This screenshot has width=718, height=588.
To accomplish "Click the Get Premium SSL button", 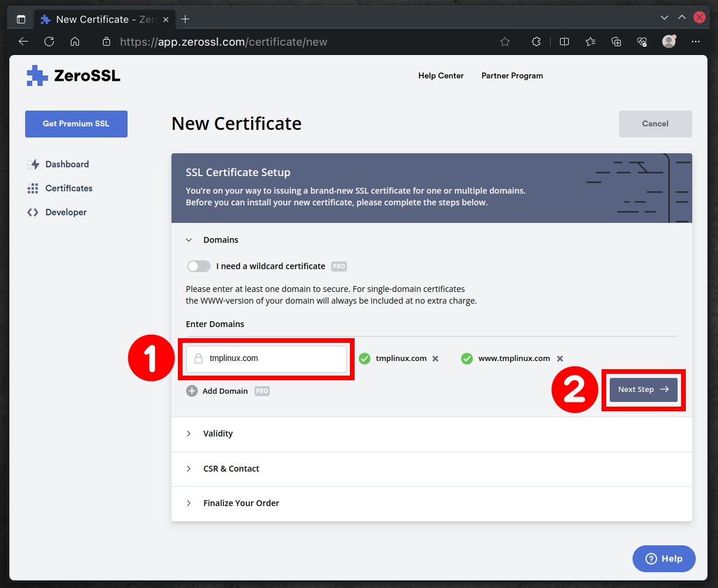I will 76,124.
